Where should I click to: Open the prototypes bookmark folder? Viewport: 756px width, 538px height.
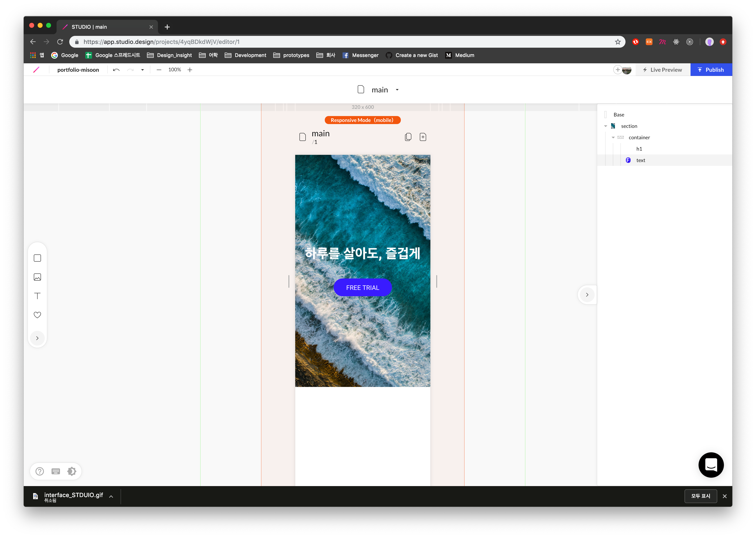(291, 55)
